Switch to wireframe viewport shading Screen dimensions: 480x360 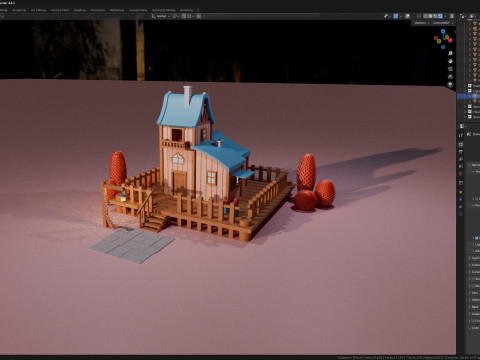425,16
